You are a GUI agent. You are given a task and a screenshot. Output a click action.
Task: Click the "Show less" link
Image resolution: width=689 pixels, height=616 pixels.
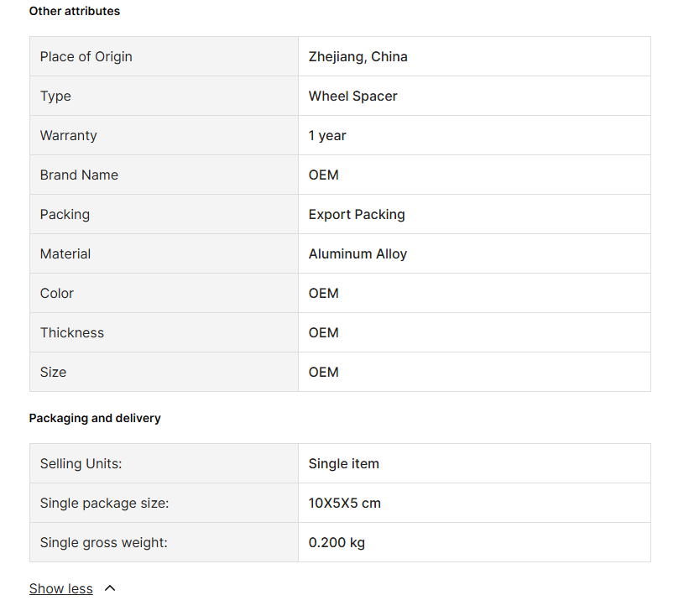click(x=60, y=588)
